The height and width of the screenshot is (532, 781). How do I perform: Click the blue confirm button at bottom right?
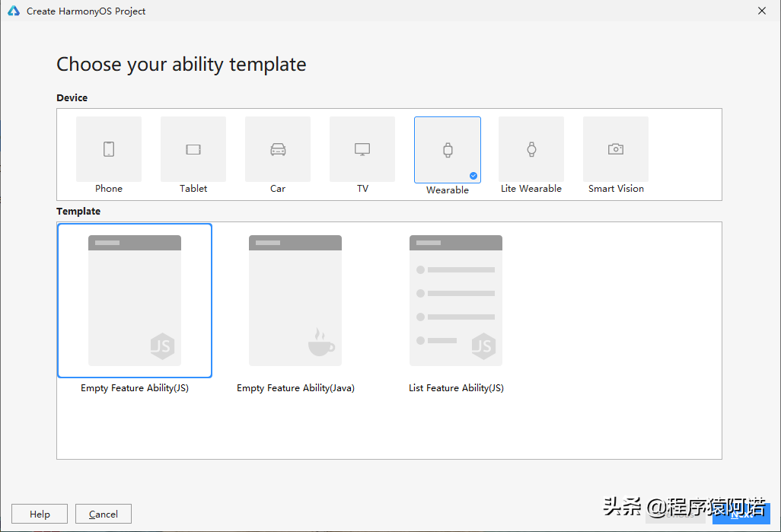(x=741, y=514)
